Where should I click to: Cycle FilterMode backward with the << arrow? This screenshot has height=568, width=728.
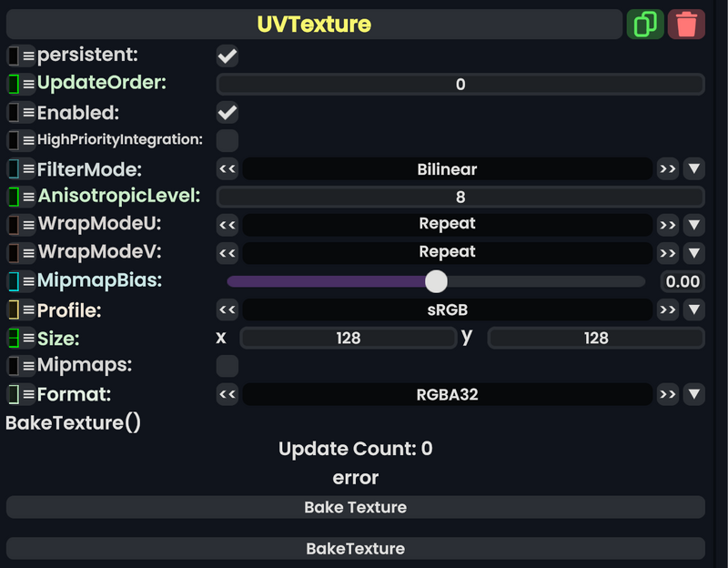227,168
